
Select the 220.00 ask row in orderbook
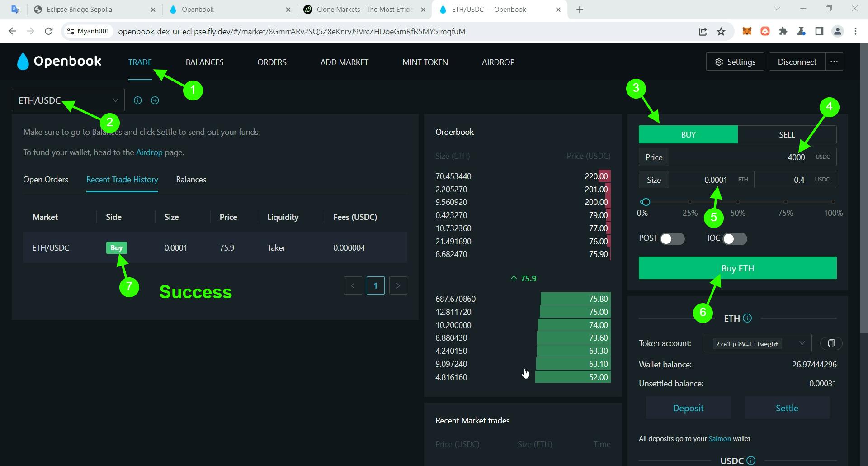click(523, 176)
